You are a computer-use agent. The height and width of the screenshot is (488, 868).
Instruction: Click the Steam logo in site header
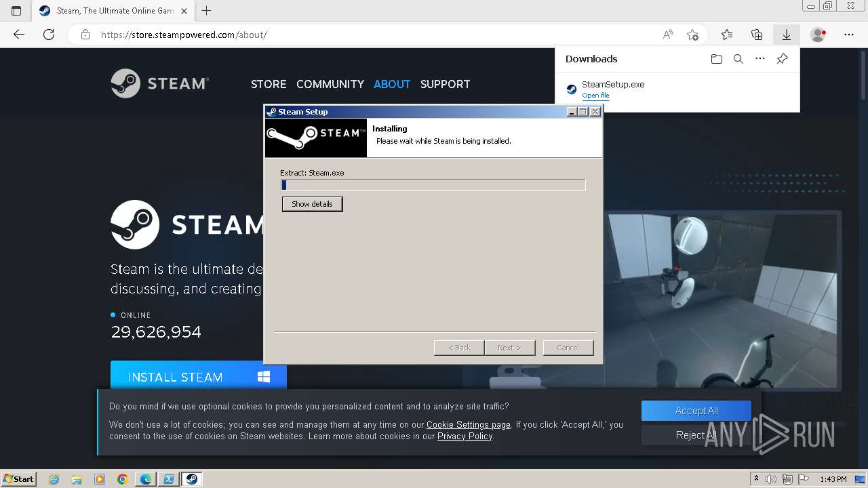(159, 83)
